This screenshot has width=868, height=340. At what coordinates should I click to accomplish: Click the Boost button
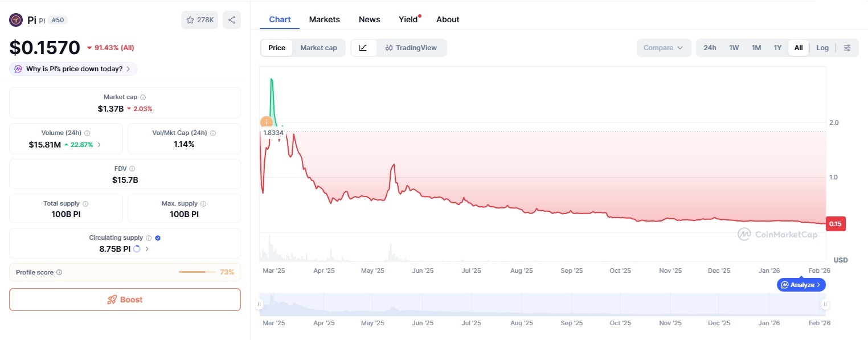pos(125,299)
